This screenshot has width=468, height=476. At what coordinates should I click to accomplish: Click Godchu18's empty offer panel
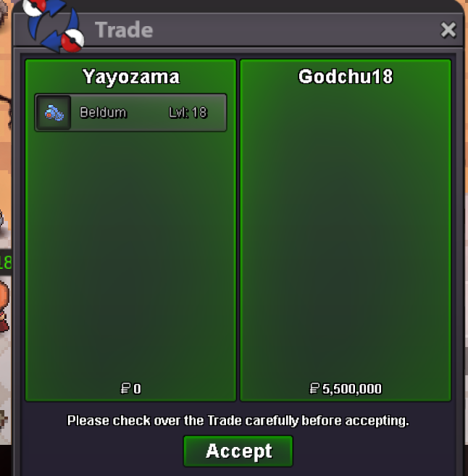[346, 230]
